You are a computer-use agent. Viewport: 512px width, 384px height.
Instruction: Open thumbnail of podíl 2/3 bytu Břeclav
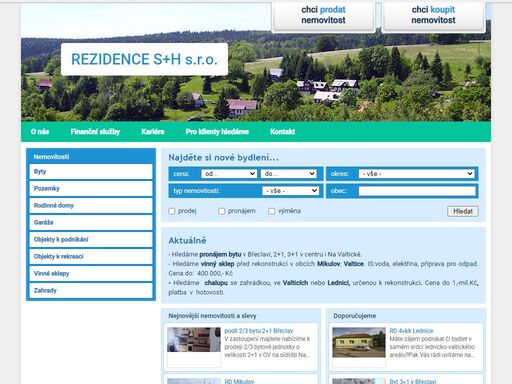pos(194,340)
